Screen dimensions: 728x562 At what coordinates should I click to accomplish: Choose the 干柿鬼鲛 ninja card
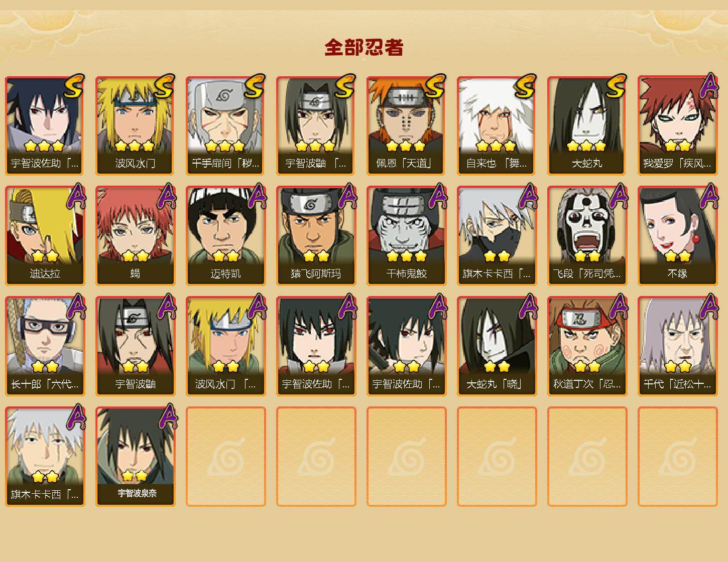coord(406,236)
